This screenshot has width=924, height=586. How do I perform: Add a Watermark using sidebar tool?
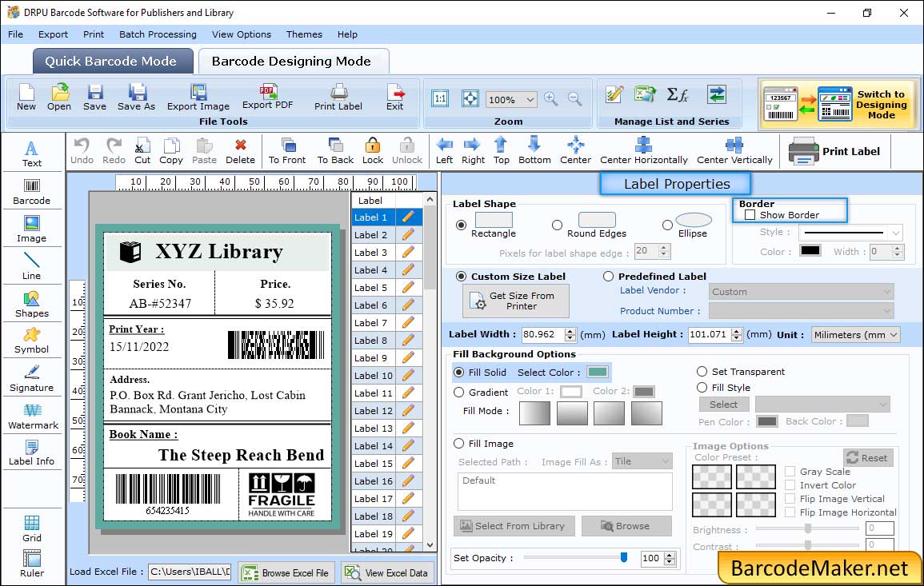[x=33, y=417]
